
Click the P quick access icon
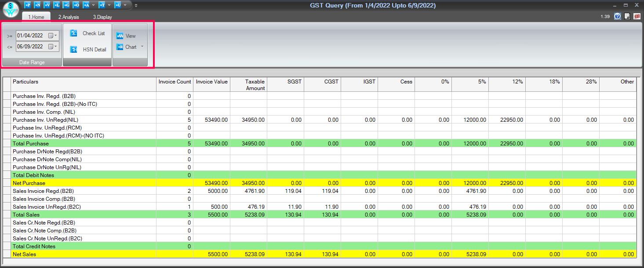pyautogui.click(x=28, y=5)
